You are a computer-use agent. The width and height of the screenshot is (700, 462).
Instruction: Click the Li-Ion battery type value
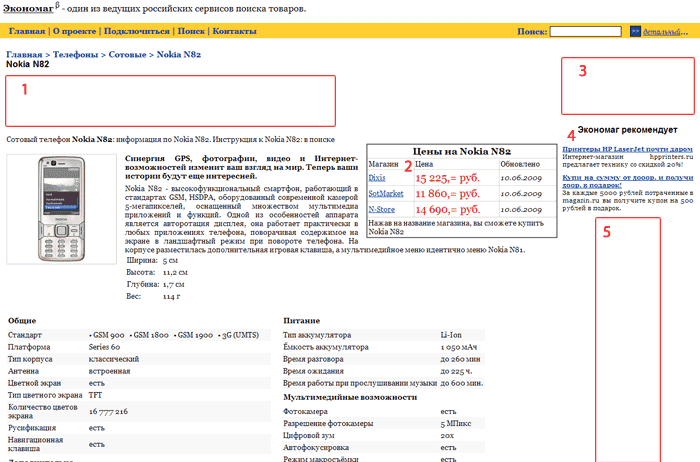tap(451, 335)
